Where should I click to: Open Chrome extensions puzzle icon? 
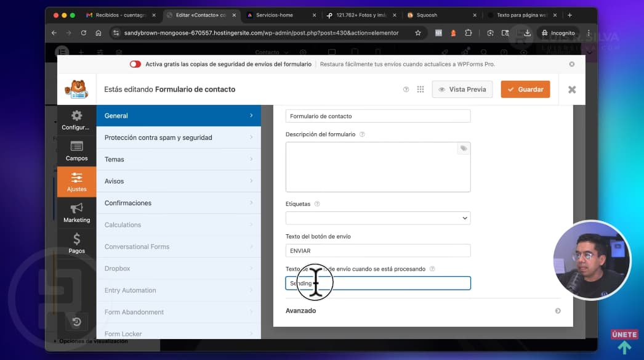pos(468,33)
